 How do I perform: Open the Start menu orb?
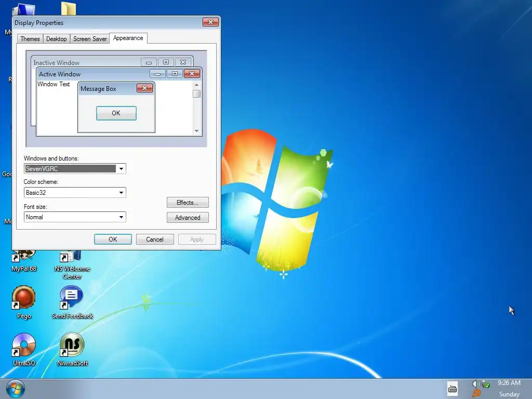tap(16, 389)
